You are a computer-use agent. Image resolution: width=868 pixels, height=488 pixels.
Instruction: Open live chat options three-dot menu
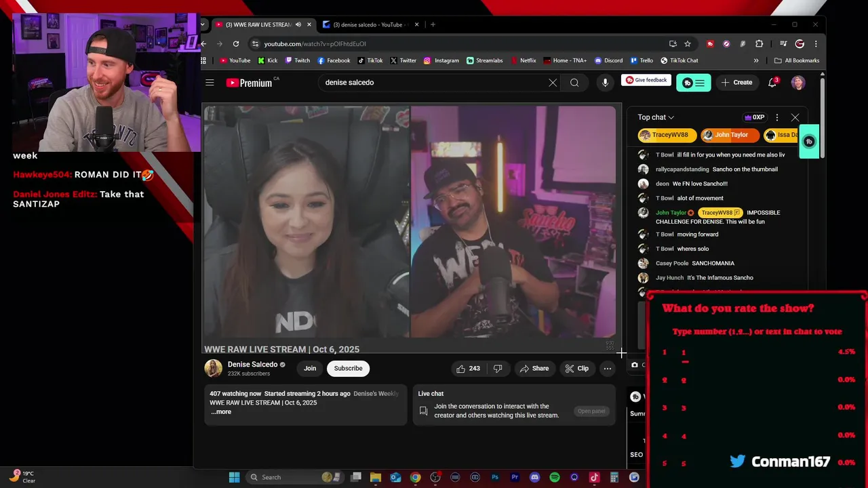click(777, 117)
